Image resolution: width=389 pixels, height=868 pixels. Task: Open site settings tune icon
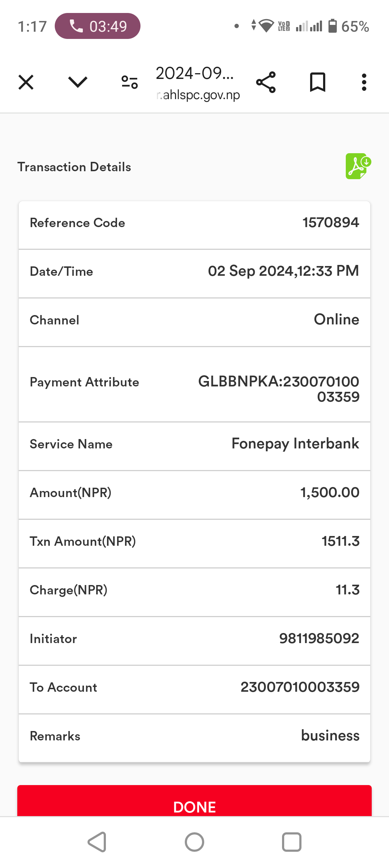[130, 82]
